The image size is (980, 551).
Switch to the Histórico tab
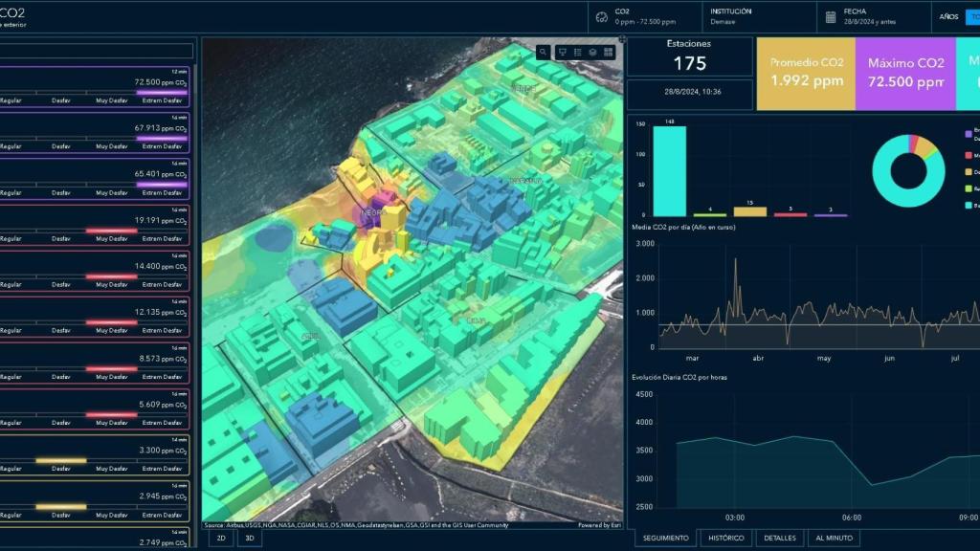tap(727, 538)
